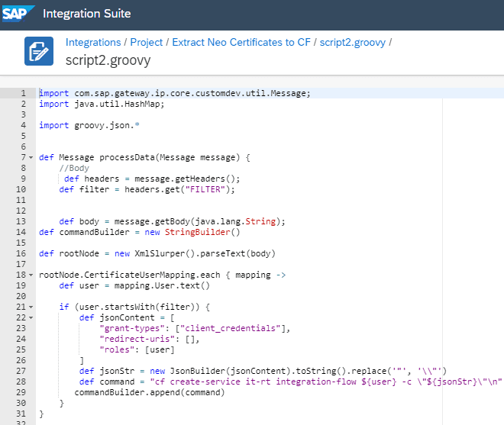Viewport: 504px width, 425px height.
Task: Click 'def user = mapping.User.text()' line
Action: pyautogui.click(x=134, y=285)
